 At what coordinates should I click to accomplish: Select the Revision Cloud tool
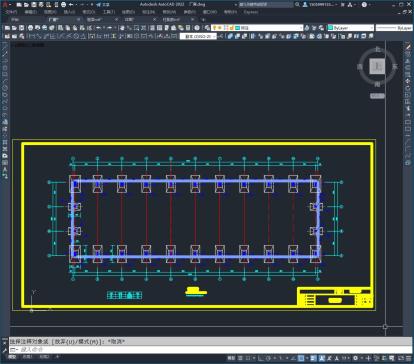[x=5, y=95]
